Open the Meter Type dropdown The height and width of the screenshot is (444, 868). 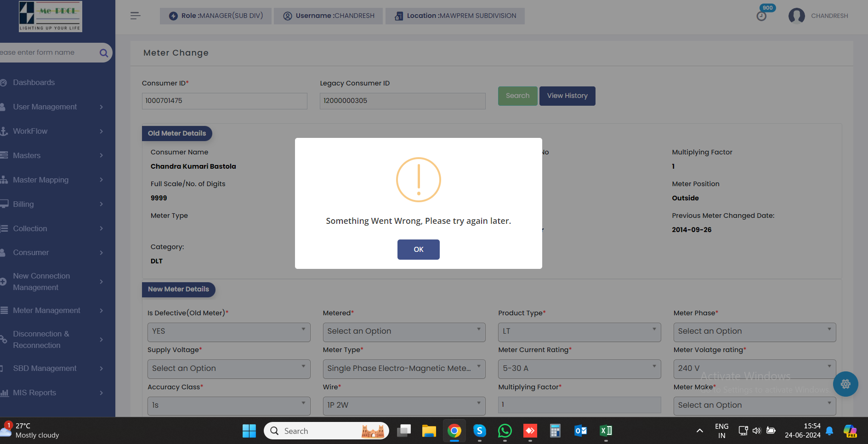pos(404,369)
